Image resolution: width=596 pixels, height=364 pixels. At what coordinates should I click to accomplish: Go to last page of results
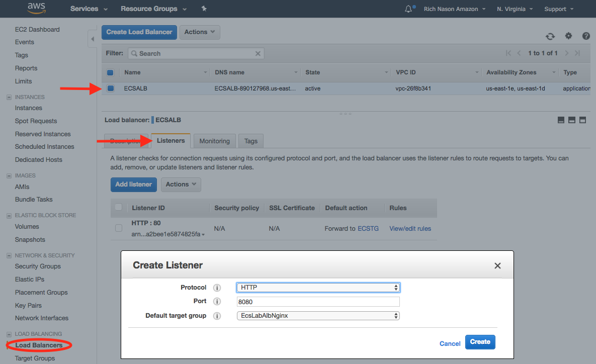(x=577, y=53)
